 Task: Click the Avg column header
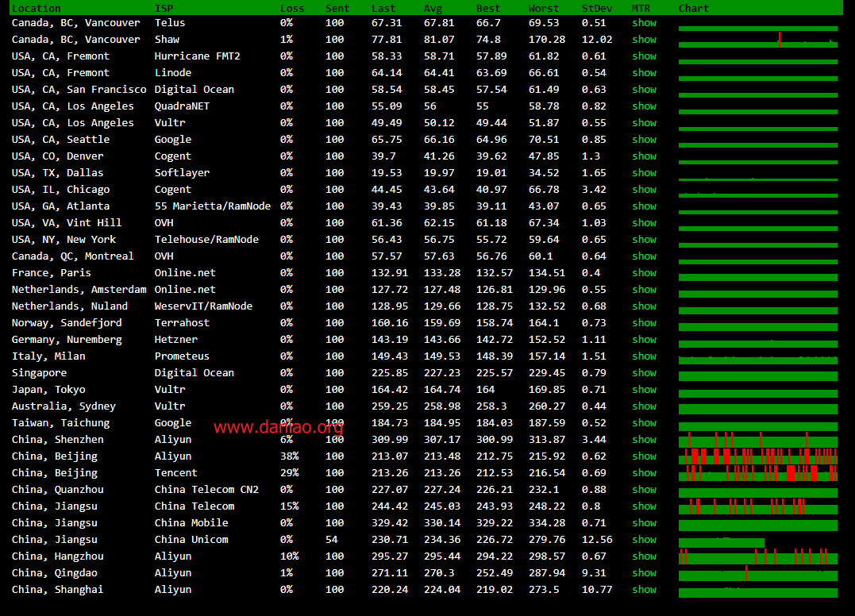433,9
